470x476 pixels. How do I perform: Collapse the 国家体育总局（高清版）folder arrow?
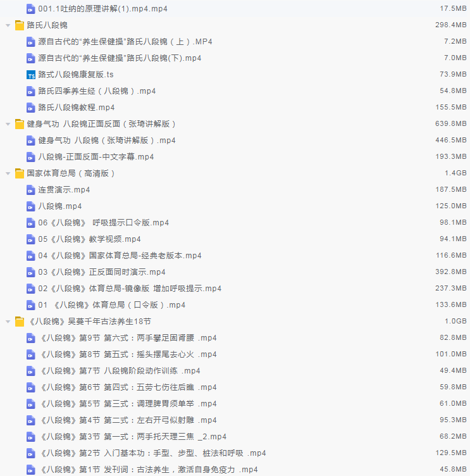pos(8,173)
